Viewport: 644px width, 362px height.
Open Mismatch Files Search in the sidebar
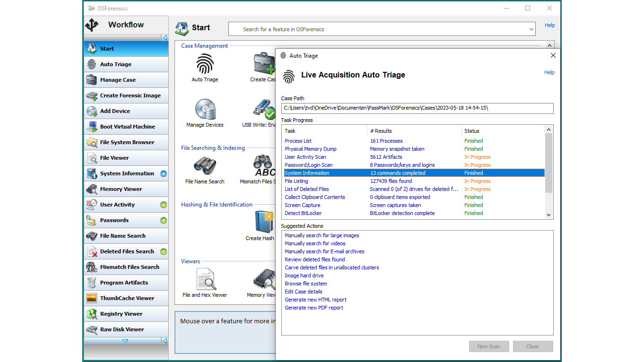(126, 267)
